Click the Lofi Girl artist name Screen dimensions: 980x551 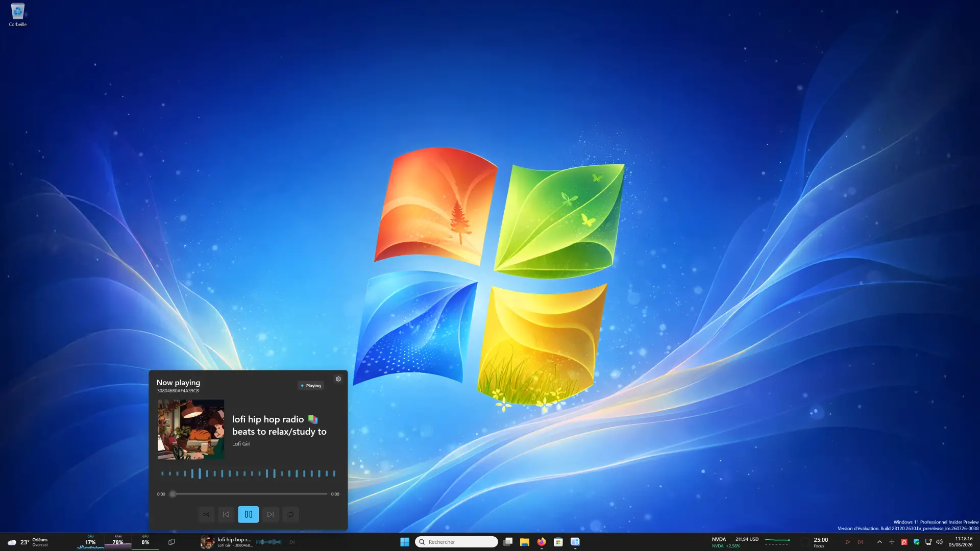[241, 444]
